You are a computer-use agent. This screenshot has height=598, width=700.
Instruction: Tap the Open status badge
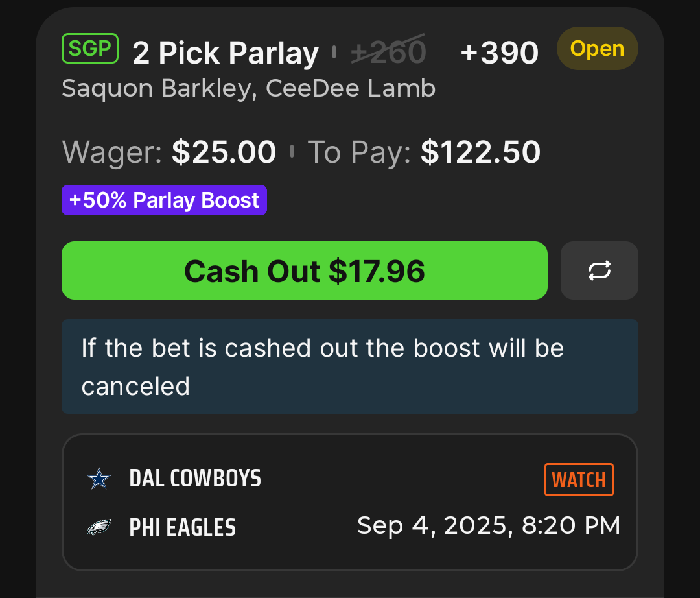point(598,48)
